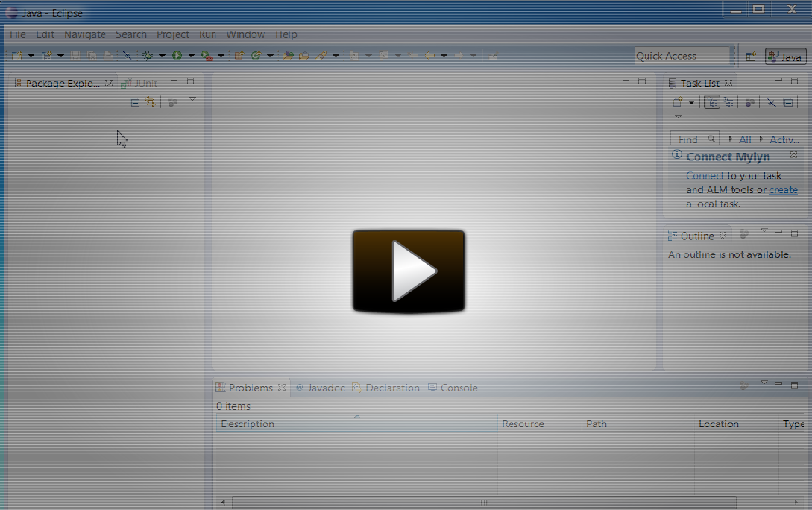Image resolution: width=812 pixels, height=510 pixels.
Task: Switch to the Console tab
Action: tap(458, 388)
